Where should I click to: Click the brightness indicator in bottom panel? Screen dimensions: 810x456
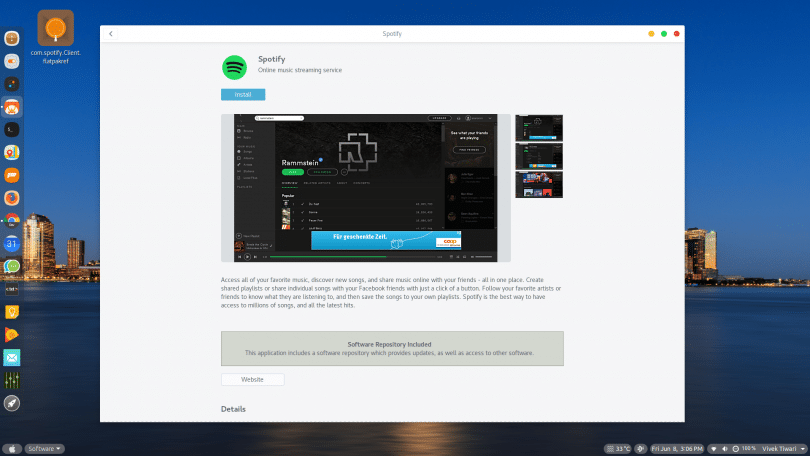click(x=641, y=449)
